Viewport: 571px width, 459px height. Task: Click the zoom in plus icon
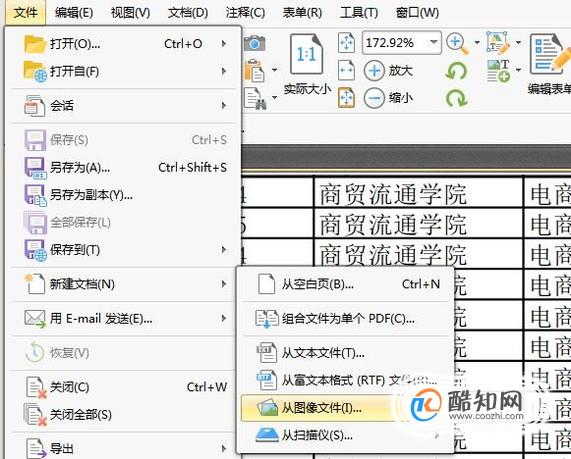[374, 70]
